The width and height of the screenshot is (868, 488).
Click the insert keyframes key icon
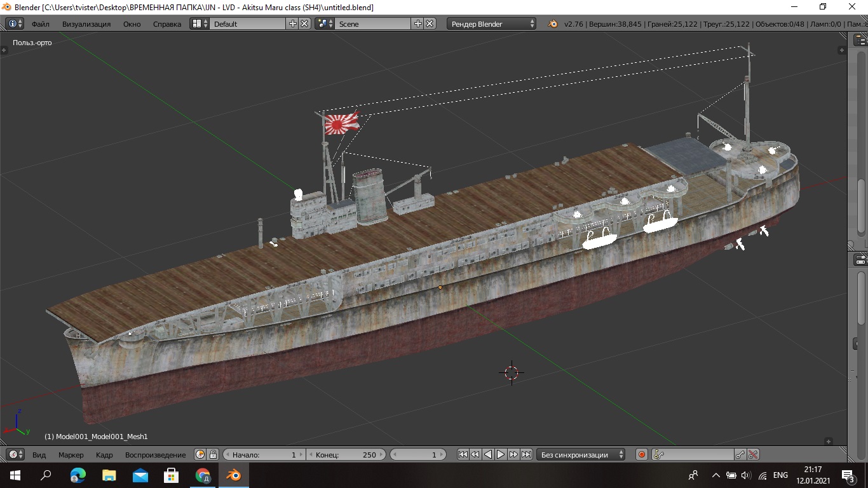[x=740, y=454]
